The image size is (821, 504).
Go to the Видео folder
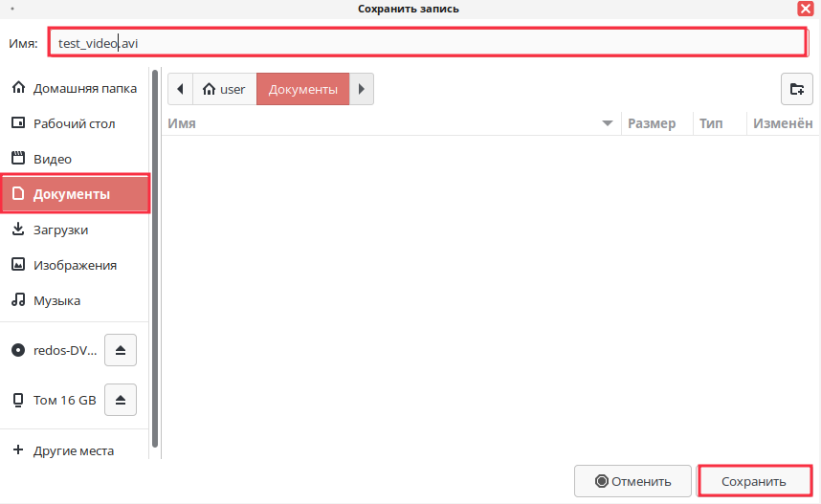[53, 159]
